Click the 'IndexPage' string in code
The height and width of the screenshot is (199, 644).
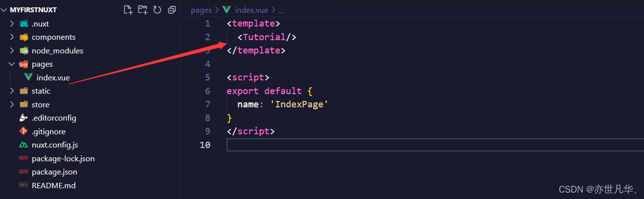tap(299, 104)
